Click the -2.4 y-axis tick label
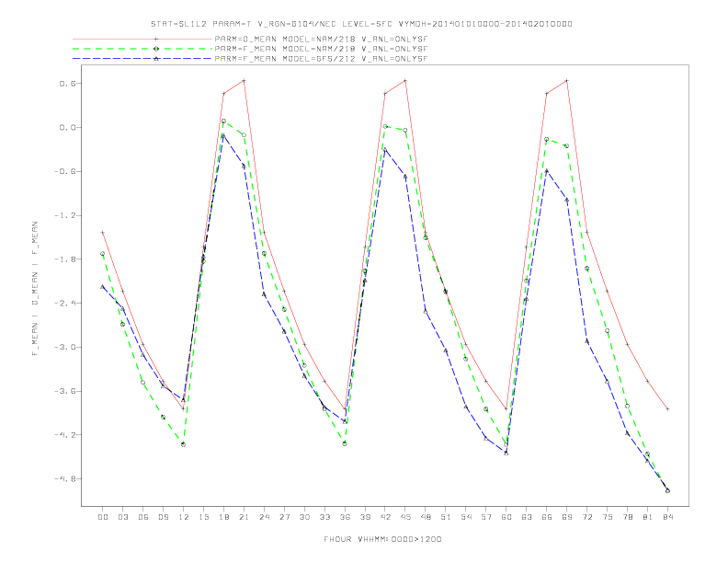Image resolution: width=728 pixels, height=563 pixels. (63, 304)
